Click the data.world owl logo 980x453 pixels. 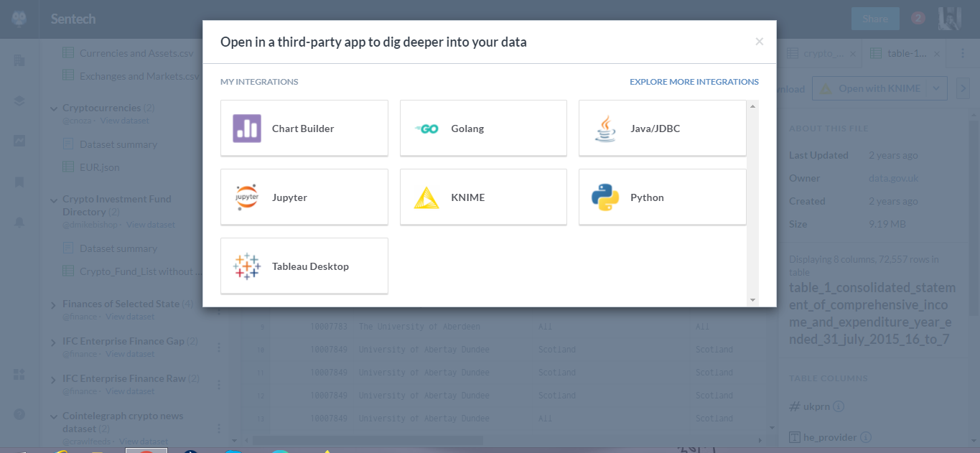click(x=19, y=19)
